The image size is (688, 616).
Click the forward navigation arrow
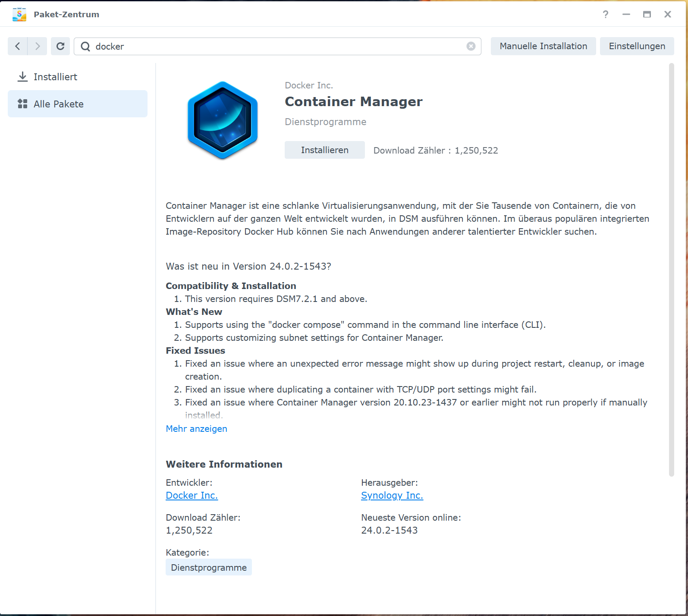(x=38, y=46)
